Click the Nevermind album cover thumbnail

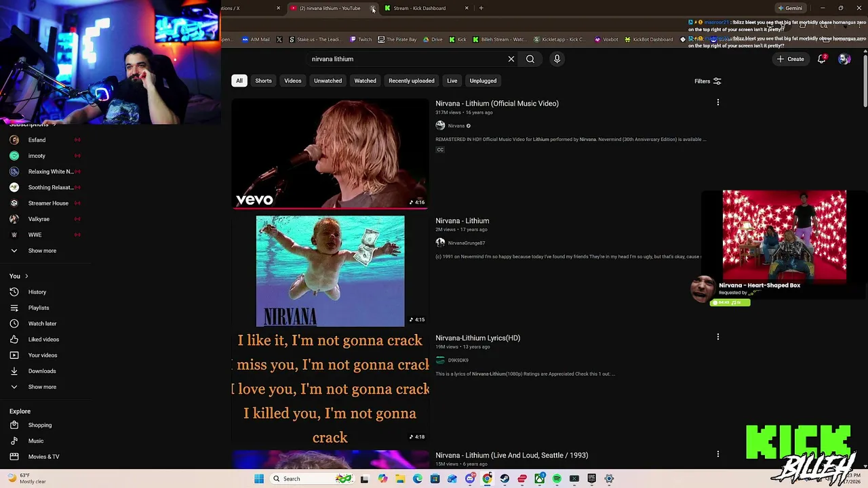click(330, 271)
